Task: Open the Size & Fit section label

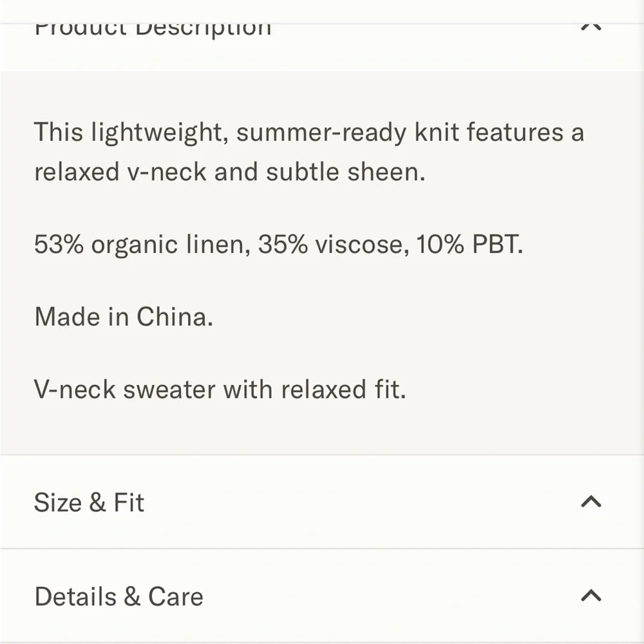Action: (x=89, y=502)
